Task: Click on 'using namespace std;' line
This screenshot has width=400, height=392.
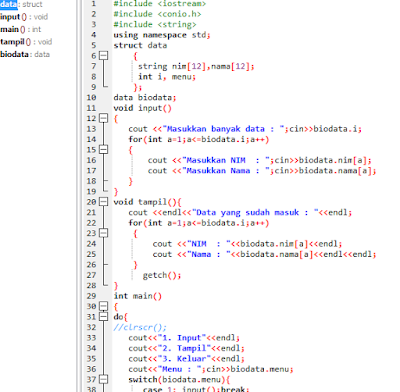Action: [x=162, y=35]
